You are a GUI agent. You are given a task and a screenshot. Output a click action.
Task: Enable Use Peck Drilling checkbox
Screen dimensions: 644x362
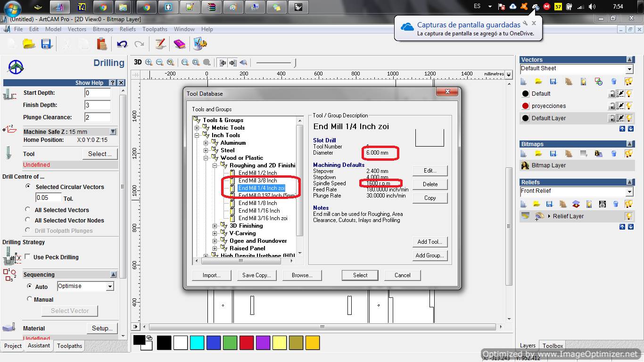click(27, 257)
